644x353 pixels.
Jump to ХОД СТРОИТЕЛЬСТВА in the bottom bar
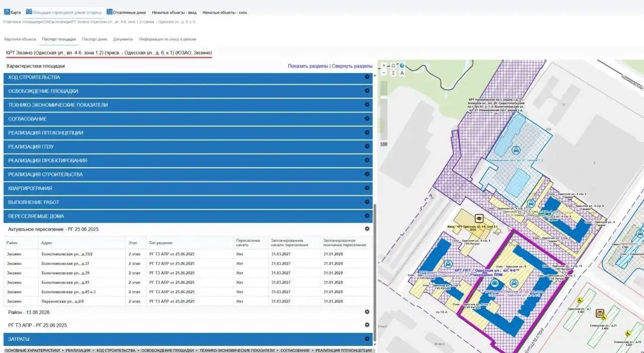tap(116, 350)
